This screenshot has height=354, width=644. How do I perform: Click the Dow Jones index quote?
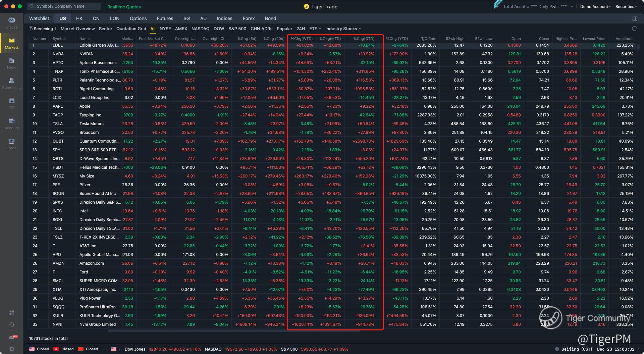[x=163, y=349]
